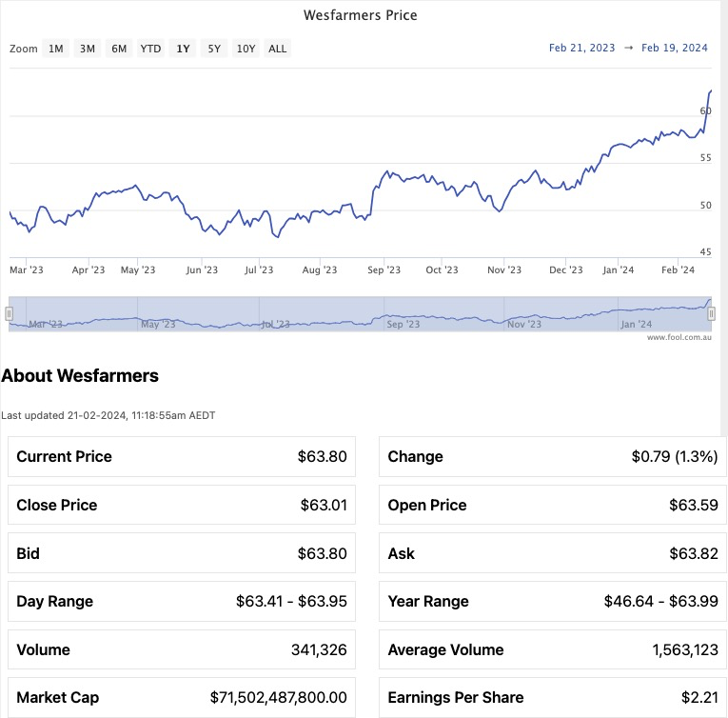728x718 pixels.
Task: Click the Market Cap label
Action: point(57,698)
